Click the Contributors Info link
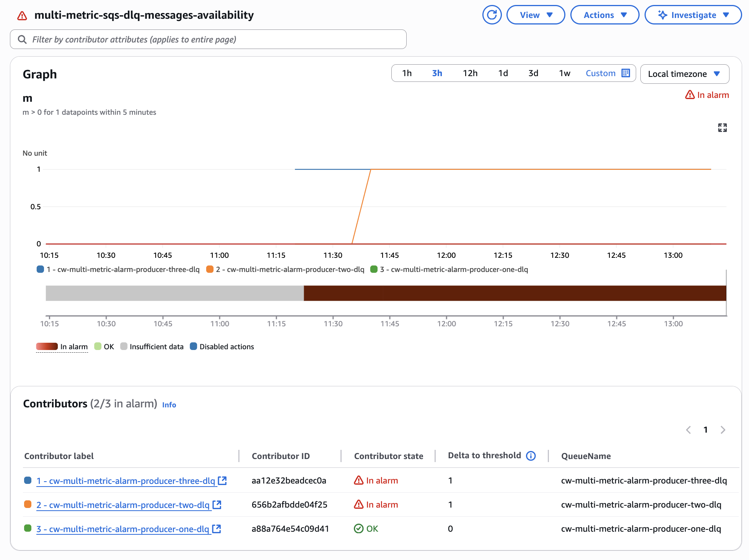Image resolution: width=749 pixels, height=560 pixels. coord(169,405)
